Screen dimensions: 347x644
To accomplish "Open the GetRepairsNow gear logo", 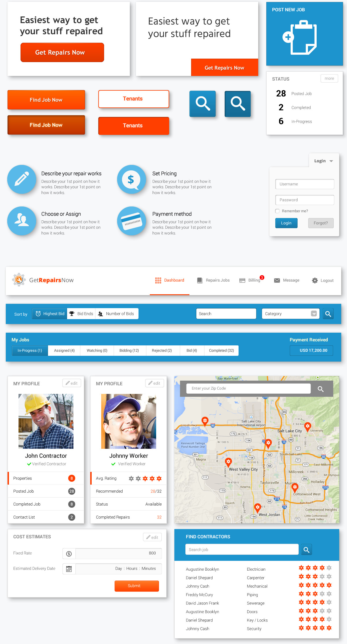I will [19, 280].
